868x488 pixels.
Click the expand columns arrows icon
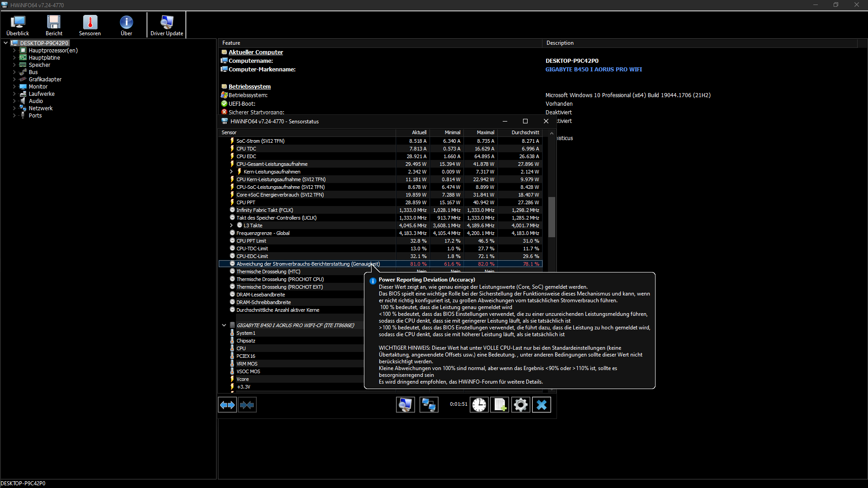(227, 405)
